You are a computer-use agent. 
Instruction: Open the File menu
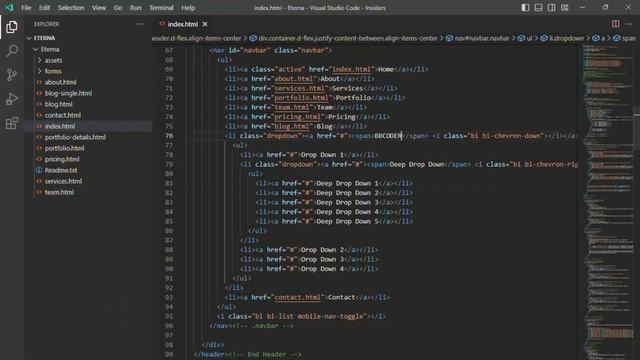26,8
